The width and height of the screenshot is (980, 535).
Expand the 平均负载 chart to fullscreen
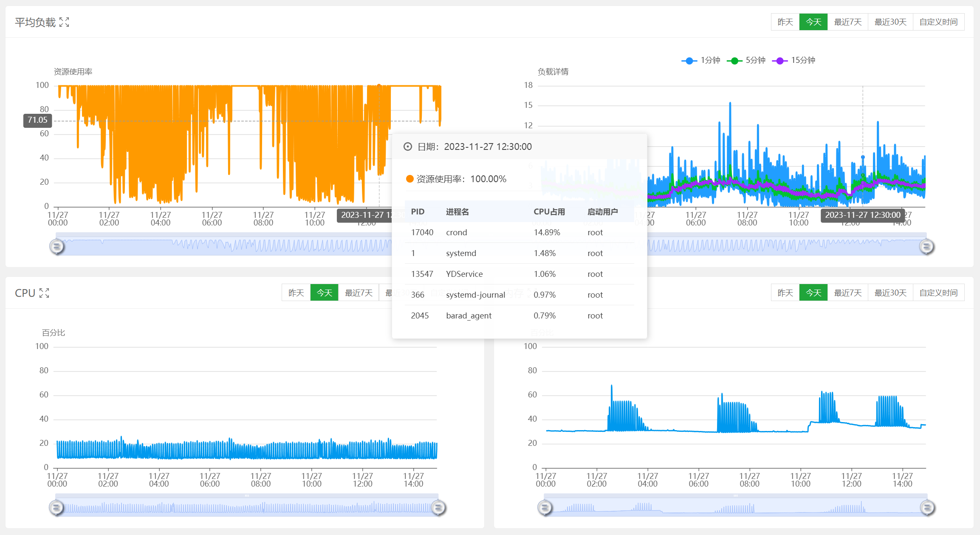point(64,23)
